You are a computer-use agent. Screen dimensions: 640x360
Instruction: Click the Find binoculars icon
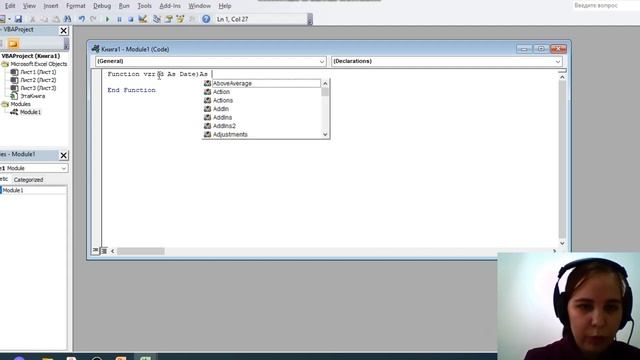(x=67, y=19)
